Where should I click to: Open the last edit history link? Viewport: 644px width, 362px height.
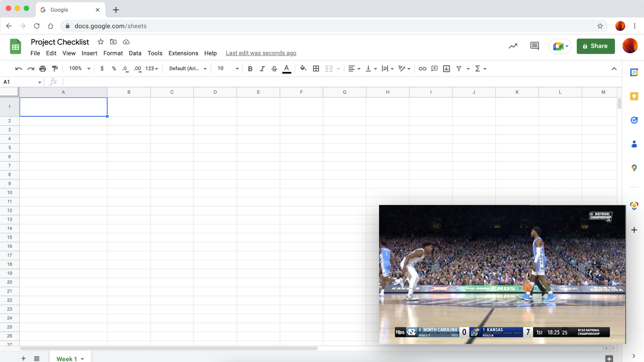(x=261, y=53)
